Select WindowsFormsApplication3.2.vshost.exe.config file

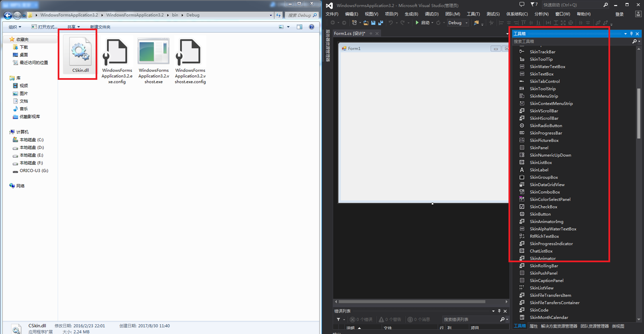tap(190, 61)
